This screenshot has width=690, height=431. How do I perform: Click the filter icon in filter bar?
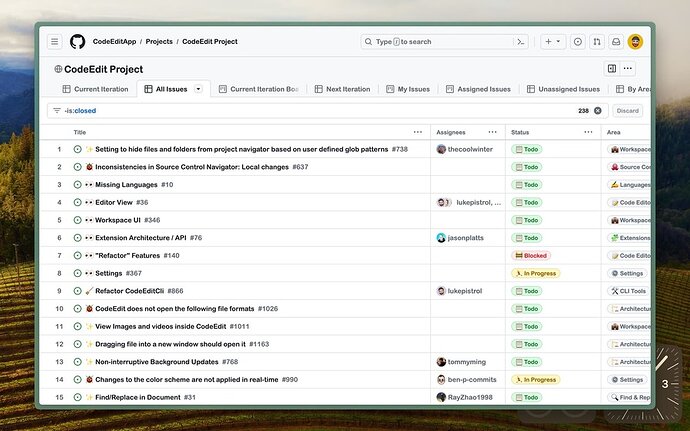click(x=57, y=111)
